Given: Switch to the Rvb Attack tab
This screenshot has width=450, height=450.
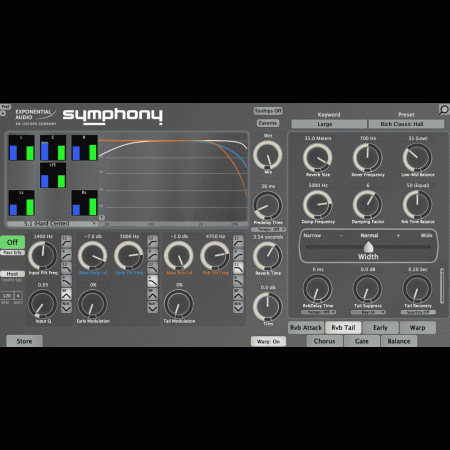Looking at the screenshot, I should (x=306, y=328).
